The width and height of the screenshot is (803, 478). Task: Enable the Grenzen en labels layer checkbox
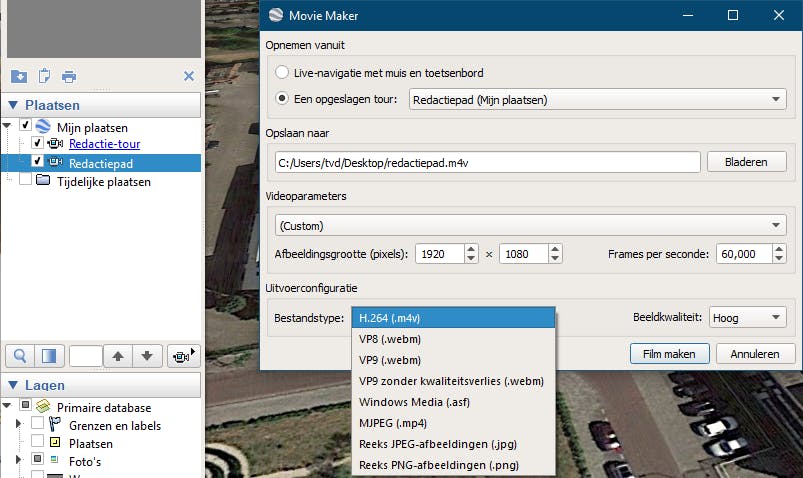coord(37,423)
